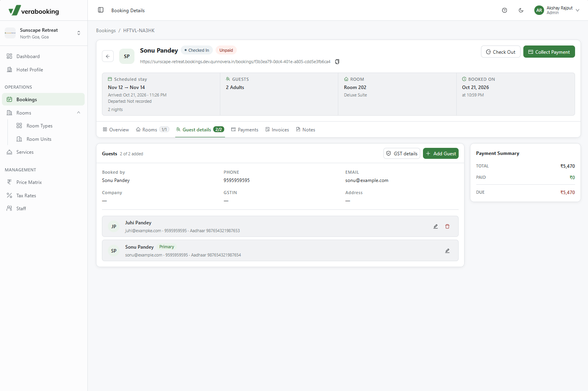The image size is (588, 391).
Task: Click the Room Types grid icon
Action: [19, 125]
